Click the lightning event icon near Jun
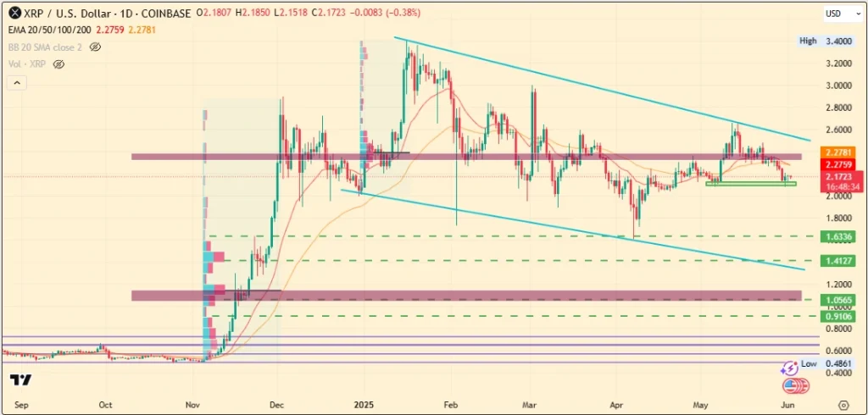This screenshot has width=868, height=415. [x=788, y=368]
